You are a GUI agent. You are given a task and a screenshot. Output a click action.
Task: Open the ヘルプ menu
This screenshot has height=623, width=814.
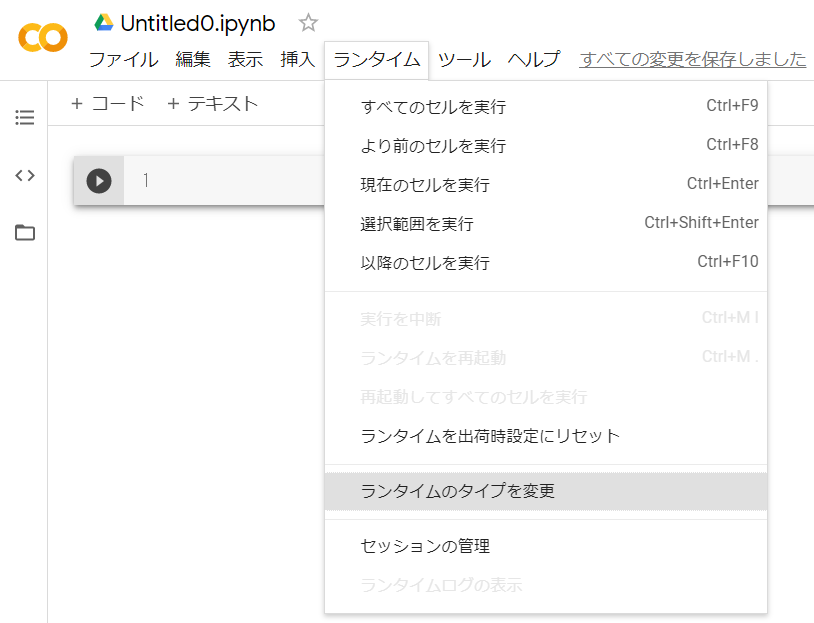pyautogui.click(x=533, y=60)
